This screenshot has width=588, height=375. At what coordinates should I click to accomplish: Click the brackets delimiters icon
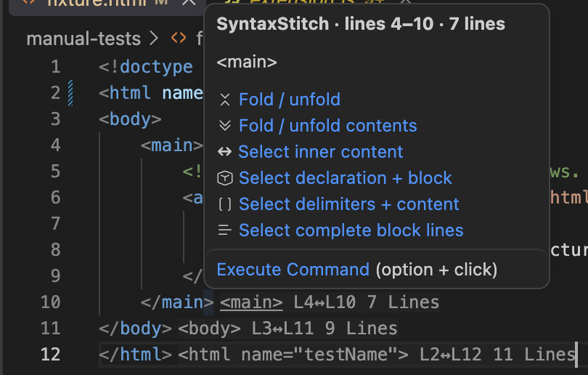(x=224, y=204)
